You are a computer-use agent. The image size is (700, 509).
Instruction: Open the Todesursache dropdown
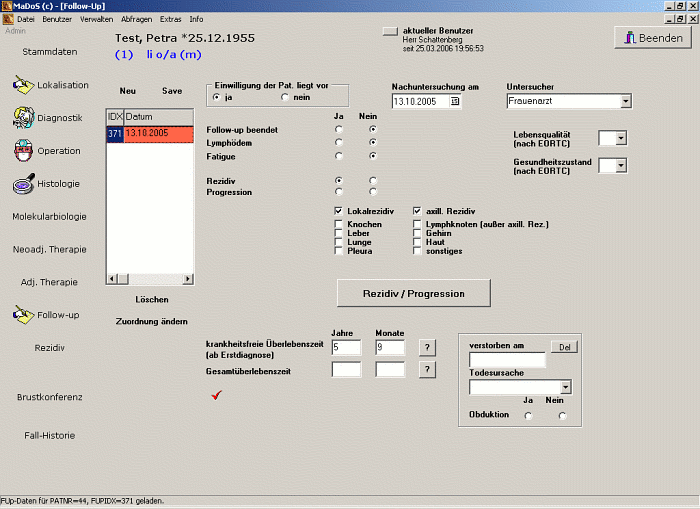coord(566,387)
